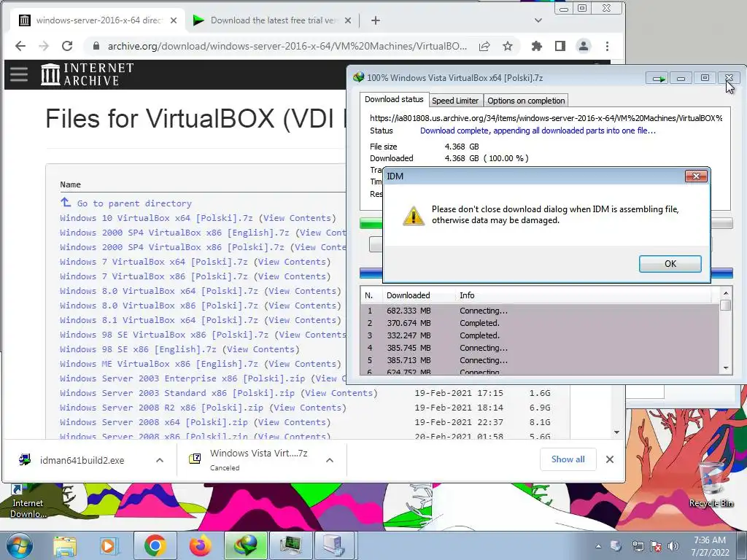The image size is (747, 560).
Task: Select connection row 4 with 385.745 MB
Action: point(540,348)
